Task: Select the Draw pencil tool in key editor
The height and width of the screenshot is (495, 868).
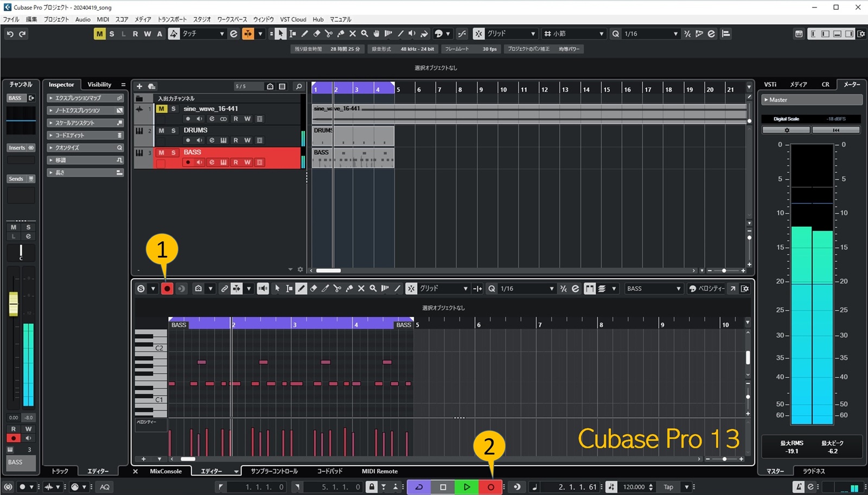Action: pos(301,289)
